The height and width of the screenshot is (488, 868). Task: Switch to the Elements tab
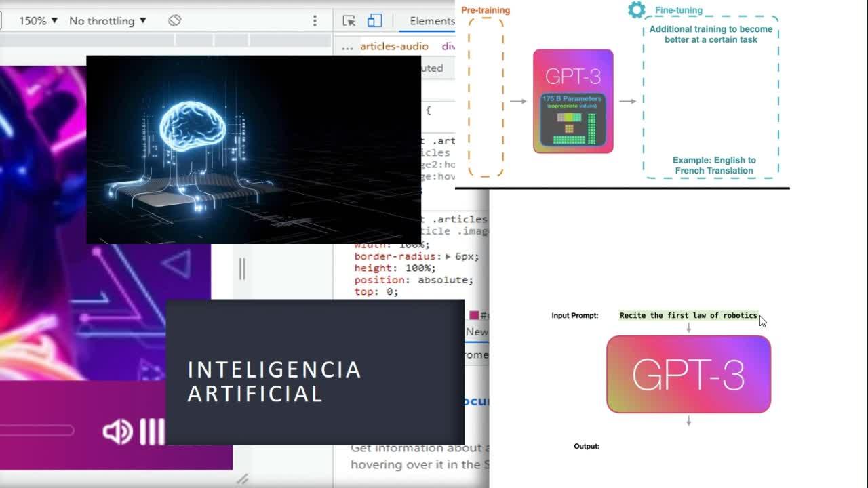(432, 21)
